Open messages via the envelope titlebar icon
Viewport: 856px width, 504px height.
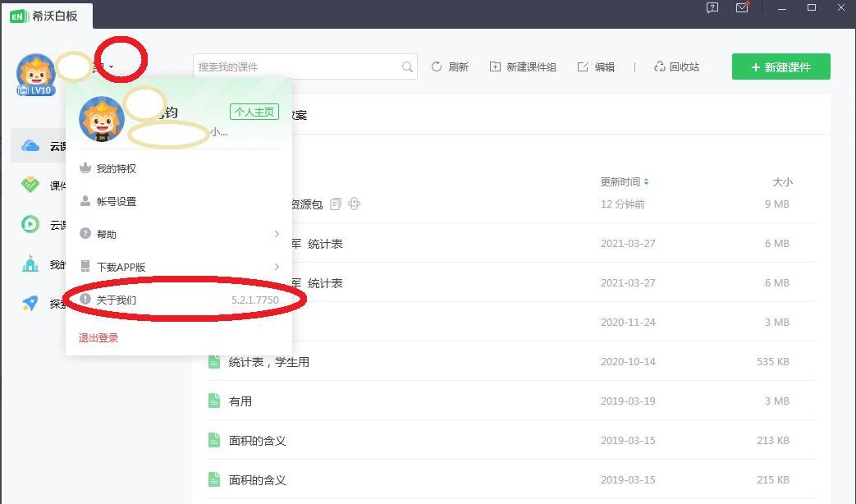pos(741,8)
